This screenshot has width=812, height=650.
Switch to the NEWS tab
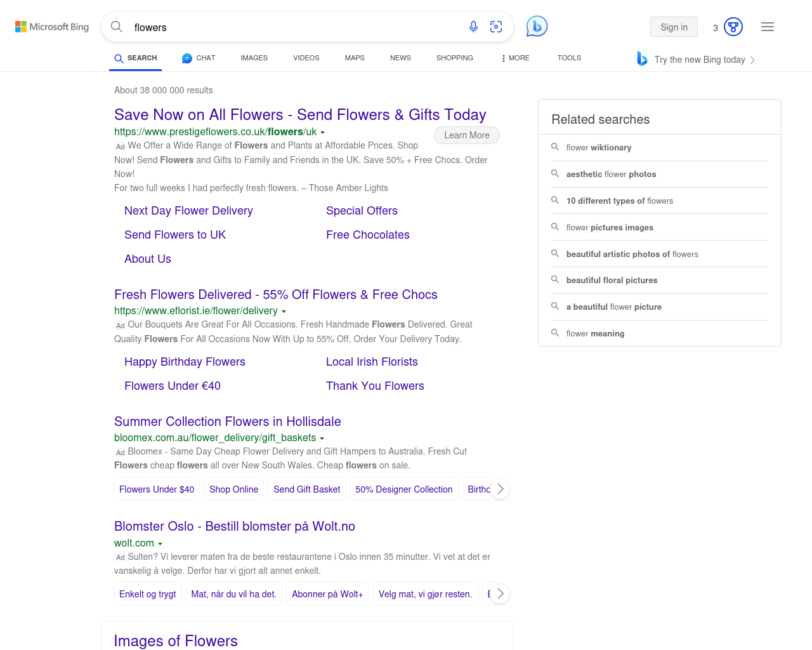tap(400, 58)
